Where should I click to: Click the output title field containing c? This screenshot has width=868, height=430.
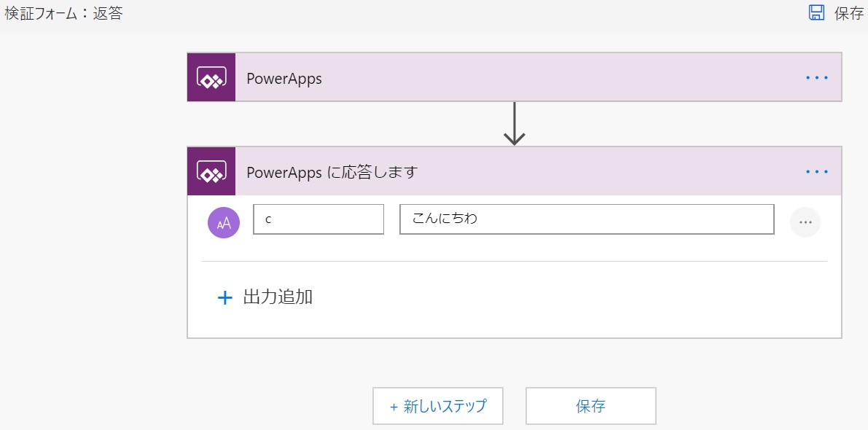coord(318,219)
